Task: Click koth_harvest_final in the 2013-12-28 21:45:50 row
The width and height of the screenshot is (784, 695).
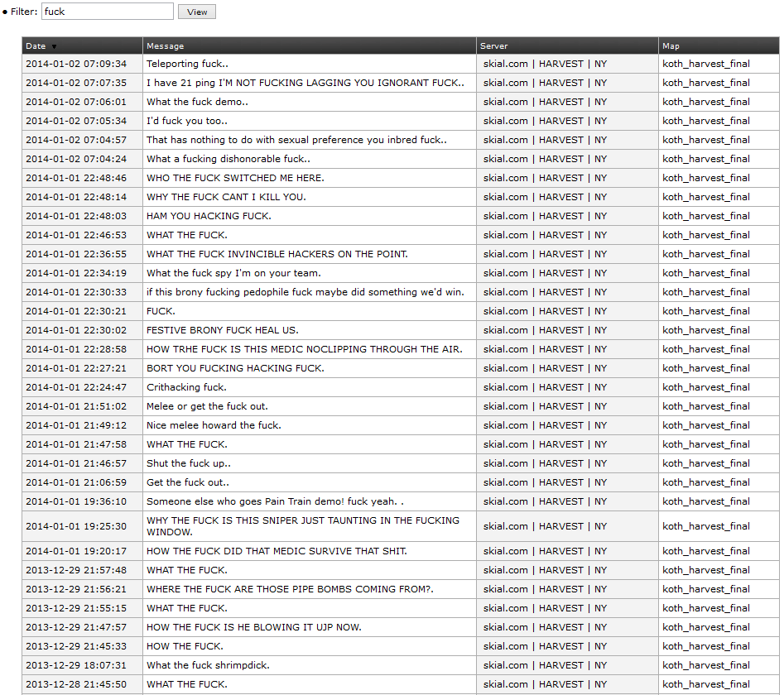Action: point(706,684)
